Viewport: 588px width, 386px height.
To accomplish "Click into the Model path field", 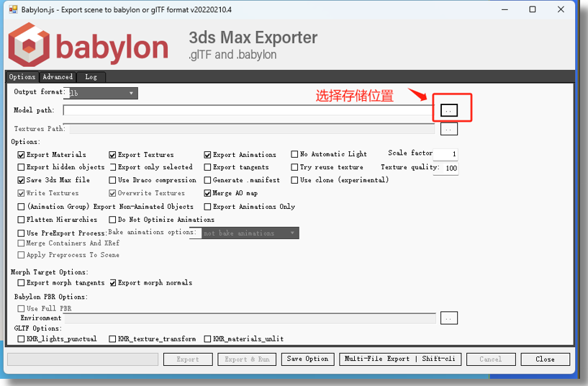I will click(248, 110).
